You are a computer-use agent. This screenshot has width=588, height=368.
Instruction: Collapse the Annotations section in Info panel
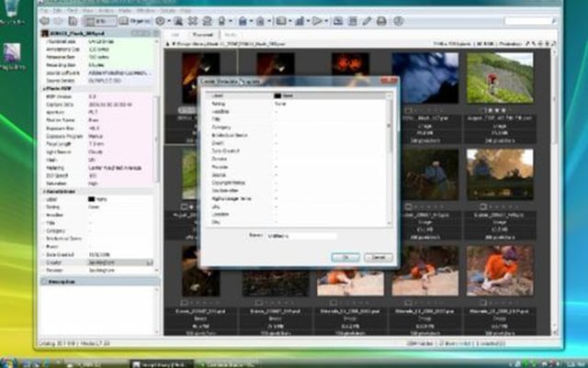44,192
